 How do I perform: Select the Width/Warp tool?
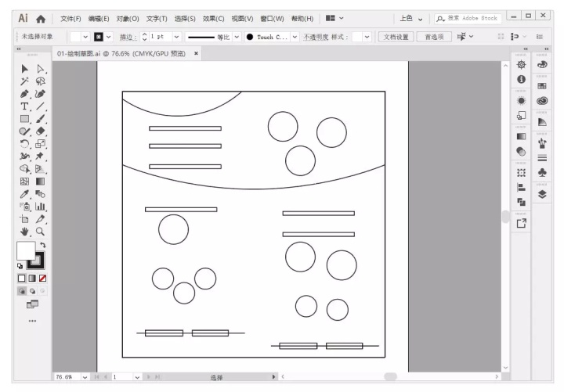point(24,156)
